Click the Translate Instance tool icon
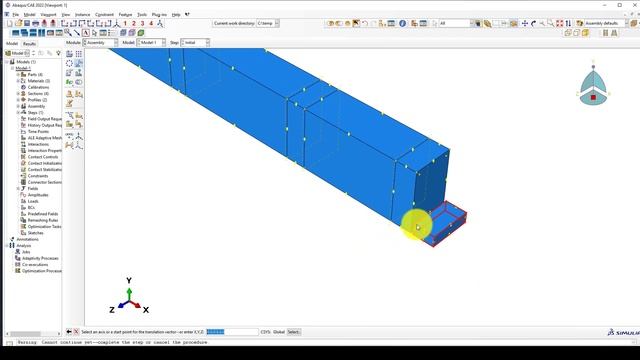This screenshot has width=640, height=360. (79, 63)
